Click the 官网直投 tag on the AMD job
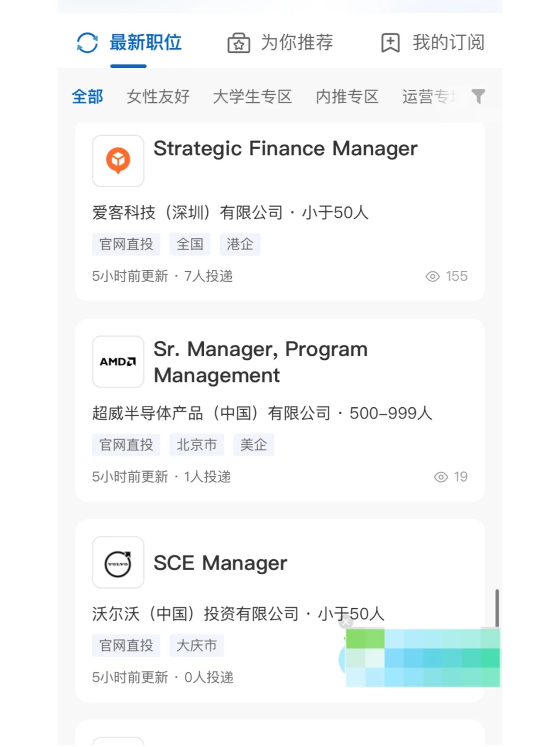560x747 pixels. point(126,445)
